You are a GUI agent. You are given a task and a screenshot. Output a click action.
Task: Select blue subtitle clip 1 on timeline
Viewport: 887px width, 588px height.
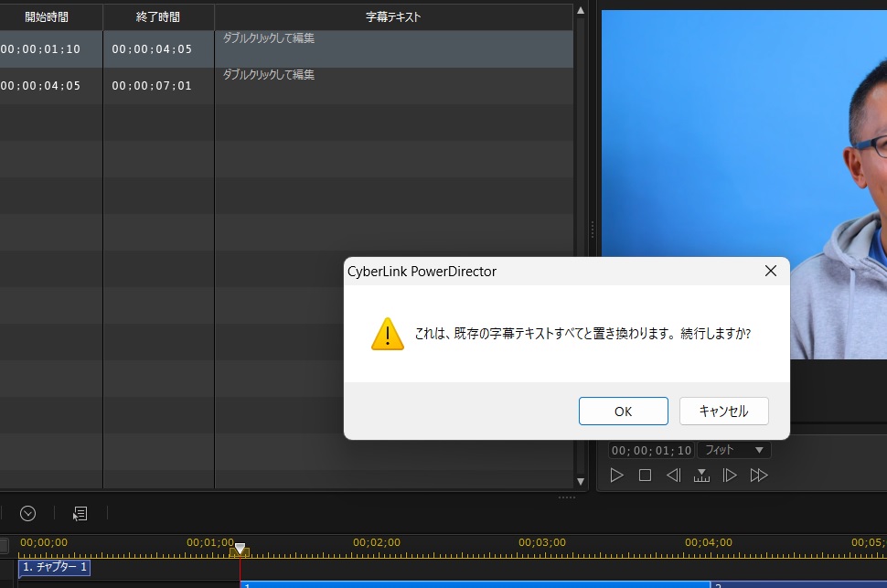476,584
